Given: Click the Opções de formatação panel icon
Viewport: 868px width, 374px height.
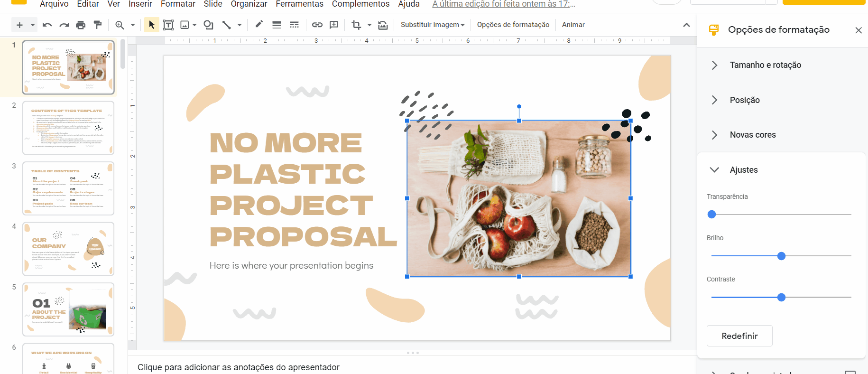Looking at the screenshot, I should 713,30.
